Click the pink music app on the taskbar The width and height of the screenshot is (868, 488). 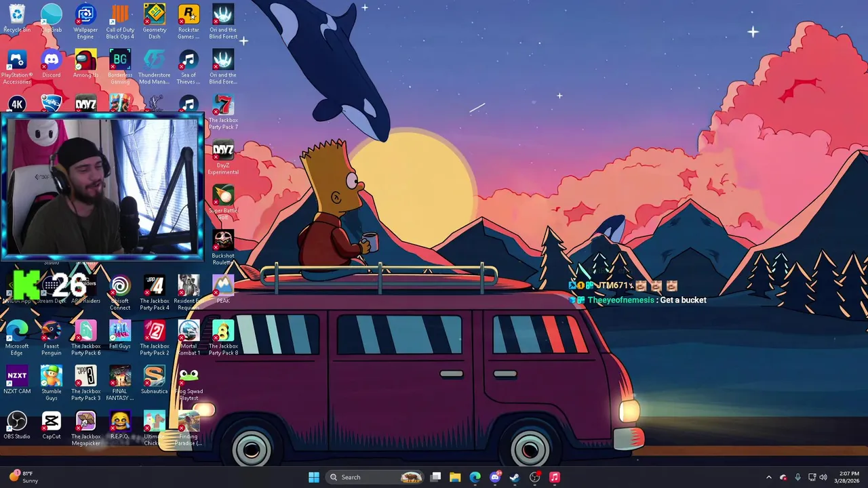[x=555, y=477]
